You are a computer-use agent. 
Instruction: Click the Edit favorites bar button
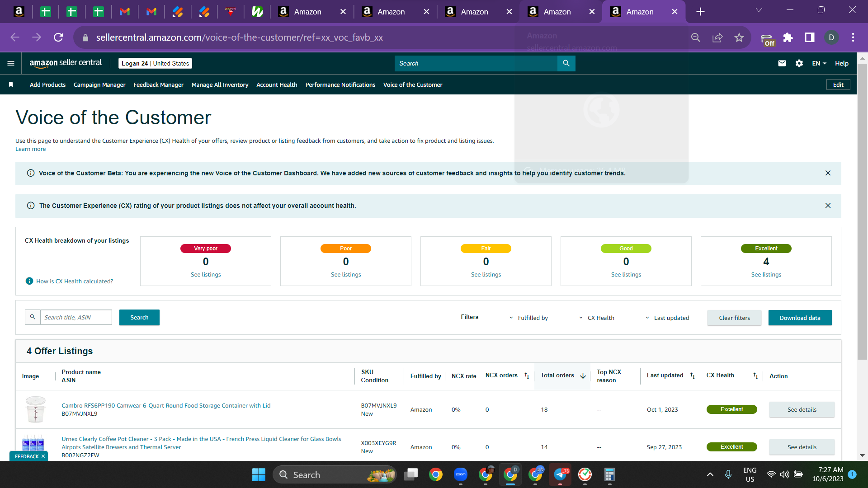point(838,84)
